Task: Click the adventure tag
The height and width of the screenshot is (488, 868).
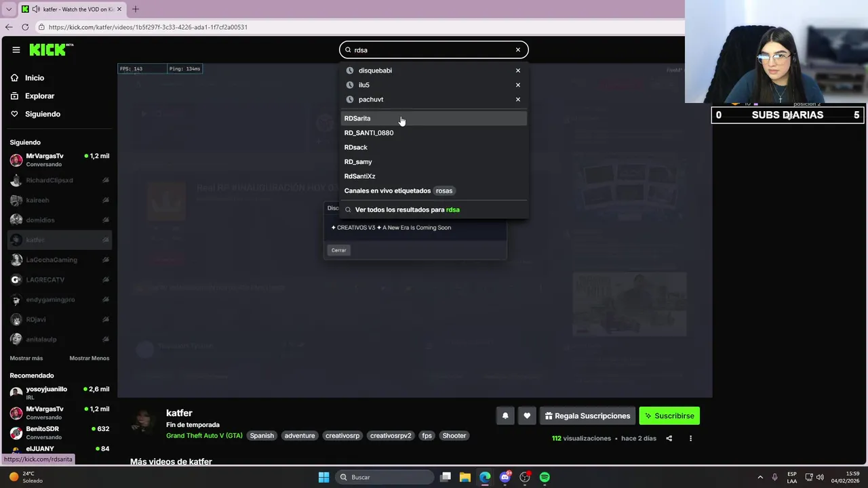Action: [300, 436]
